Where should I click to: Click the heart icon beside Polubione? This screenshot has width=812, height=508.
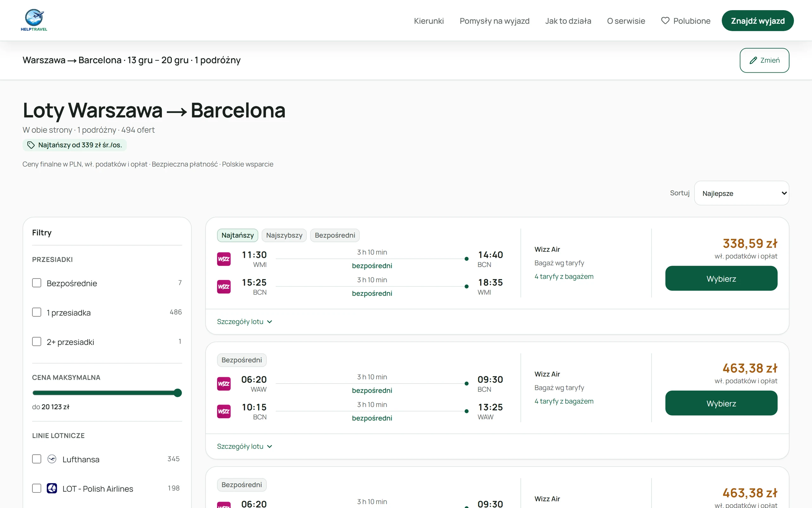665,21
